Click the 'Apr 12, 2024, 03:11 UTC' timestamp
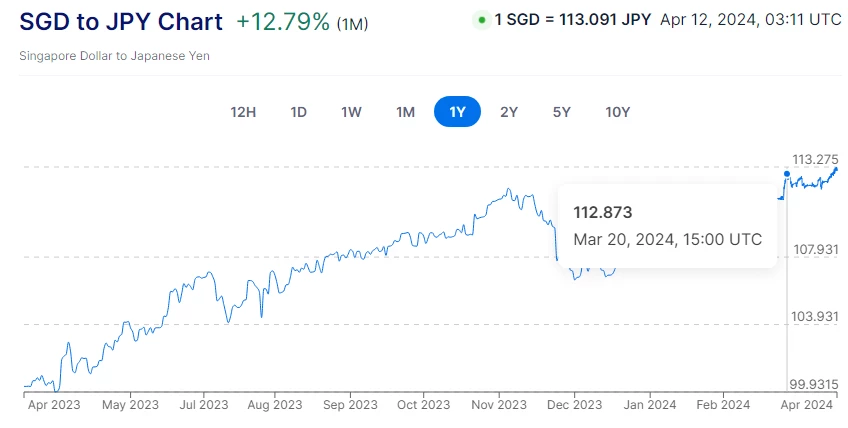The width and height of the screenshot is (848, 428). (x=751, y=20)
